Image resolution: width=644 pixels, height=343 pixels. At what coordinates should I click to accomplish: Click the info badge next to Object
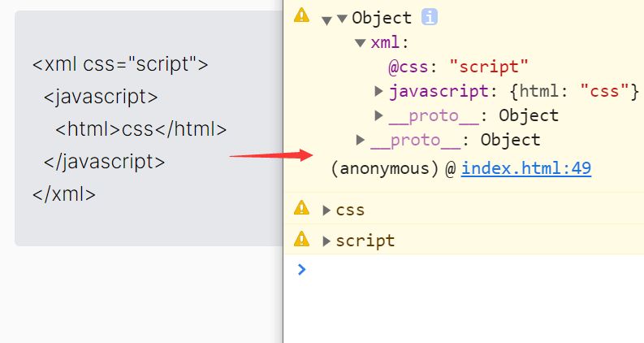[430, 17]
